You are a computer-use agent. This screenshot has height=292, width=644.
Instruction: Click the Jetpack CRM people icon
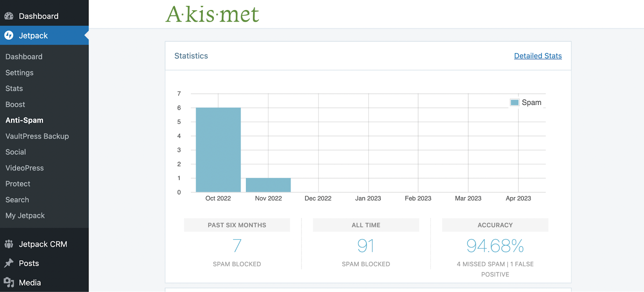pyautogui.click(x=9, y=244)
